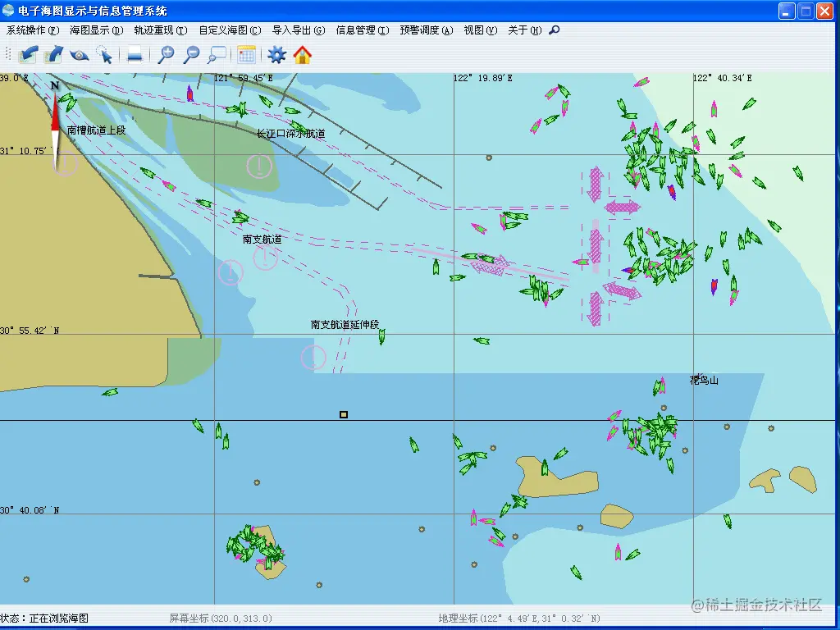Open settings with the gear icon
Image resolution: width=840 pixels, height=630 pixels.
[277, 55]
